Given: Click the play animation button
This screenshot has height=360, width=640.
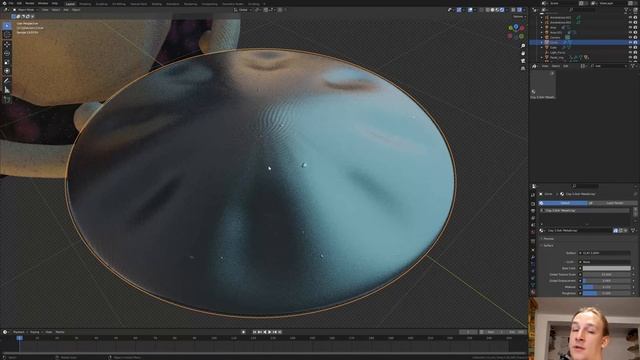Looking at the screenshot, I should 270,332.
